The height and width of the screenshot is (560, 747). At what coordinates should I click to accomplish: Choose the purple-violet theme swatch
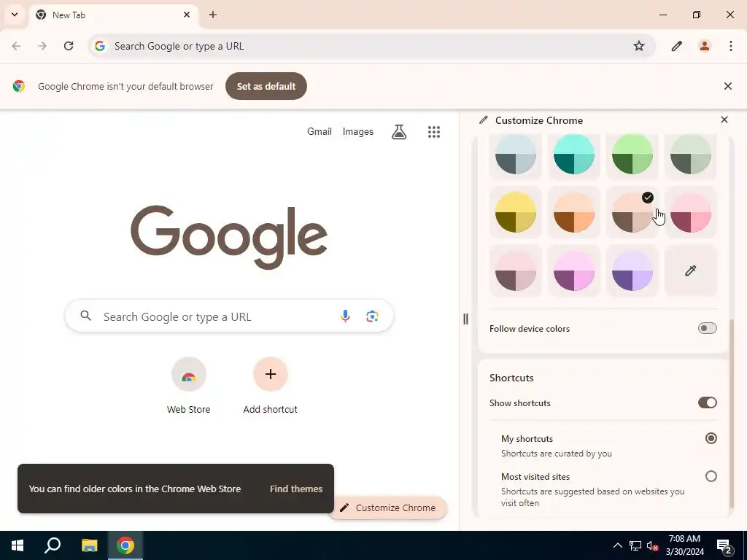(x=632, y=271)
